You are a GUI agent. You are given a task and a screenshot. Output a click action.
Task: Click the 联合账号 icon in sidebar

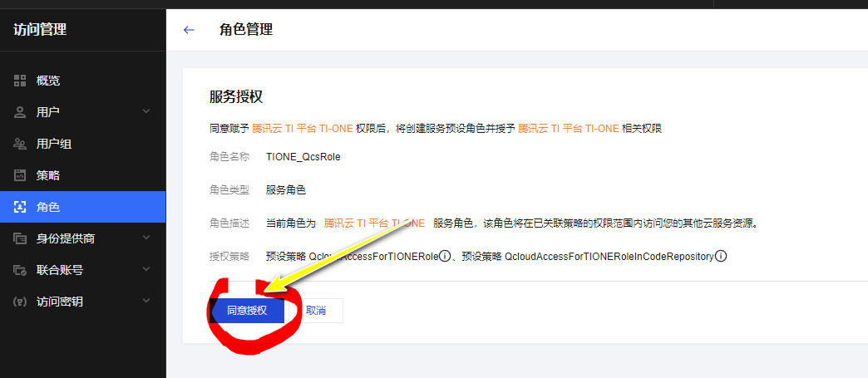(x=20, y=271)
